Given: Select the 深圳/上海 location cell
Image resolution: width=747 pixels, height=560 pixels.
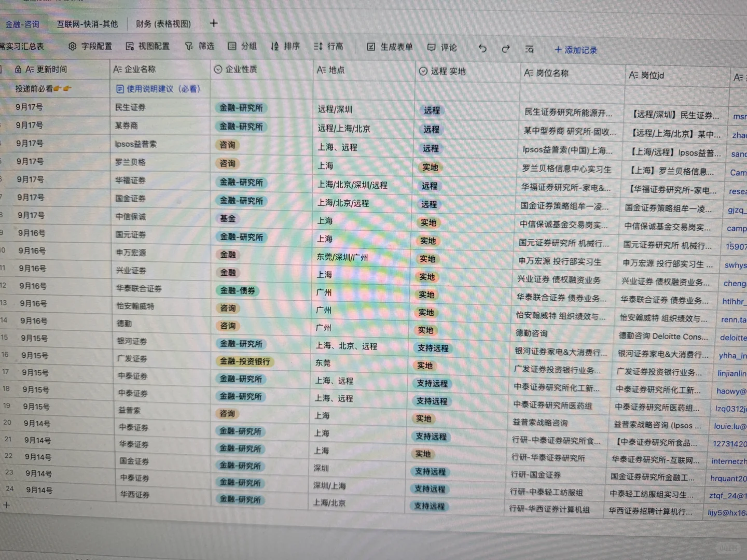Looking at the screenshot, I should tap(358, 486).
